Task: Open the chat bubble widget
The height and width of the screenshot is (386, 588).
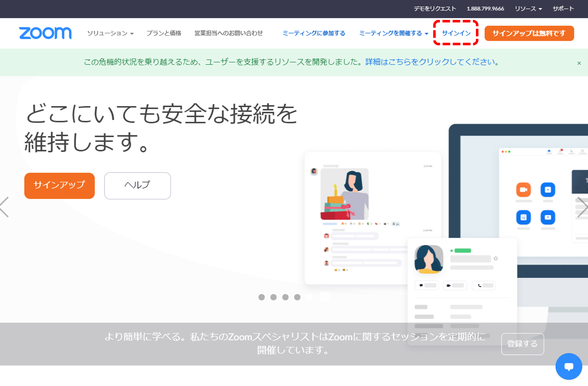Action: point(569,367)
